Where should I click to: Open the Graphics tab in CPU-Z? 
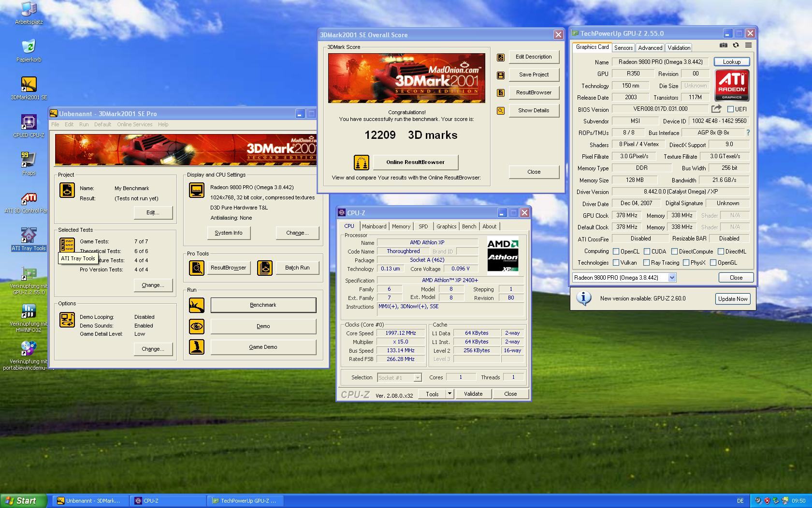pos(446,226)
